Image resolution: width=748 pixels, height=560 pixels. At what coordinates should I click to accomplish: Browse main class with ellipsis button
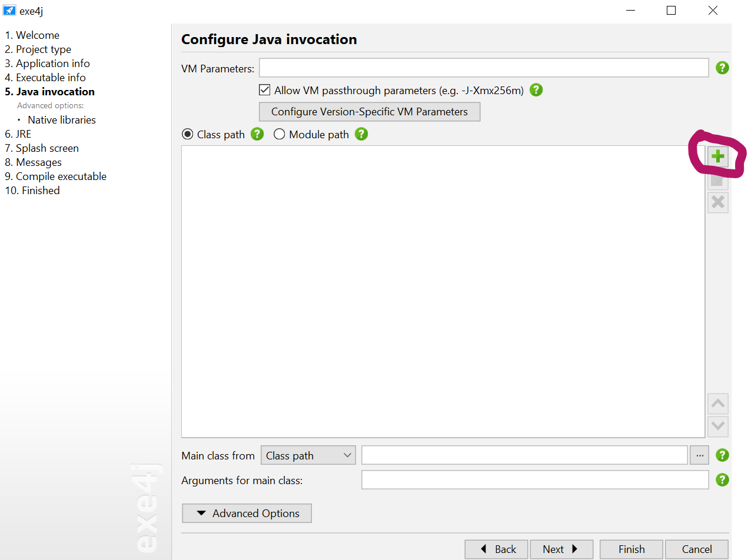(699, 455)
